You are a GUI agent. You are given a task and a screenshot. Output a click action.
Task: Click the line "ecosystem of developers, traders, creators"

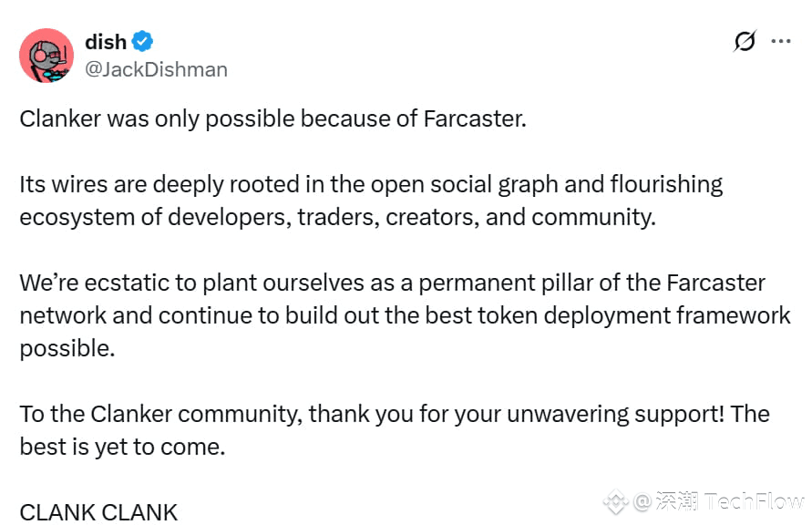[337, 218]
